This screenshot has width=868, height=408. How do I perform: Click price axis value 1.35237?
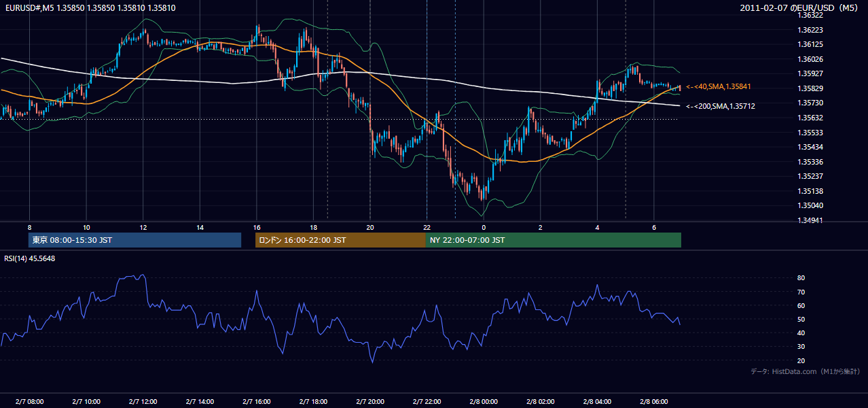tap(812, 176)
